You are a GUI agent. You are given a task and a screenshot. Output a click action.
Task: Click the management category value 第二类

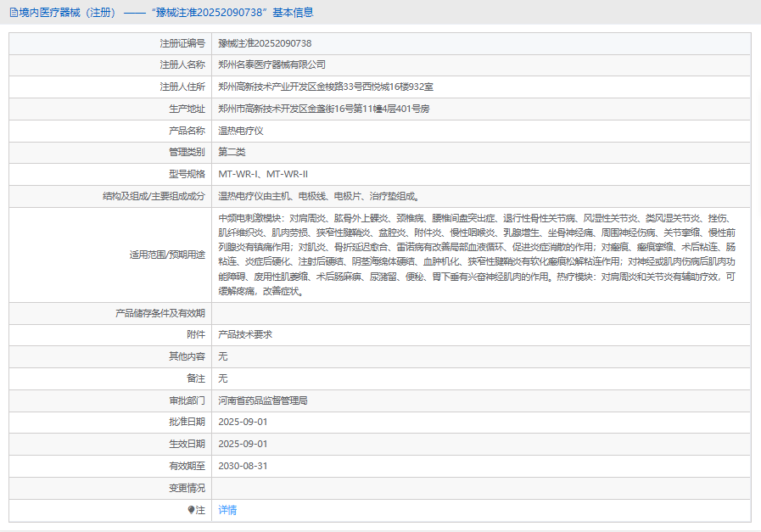tap(232, 153)
